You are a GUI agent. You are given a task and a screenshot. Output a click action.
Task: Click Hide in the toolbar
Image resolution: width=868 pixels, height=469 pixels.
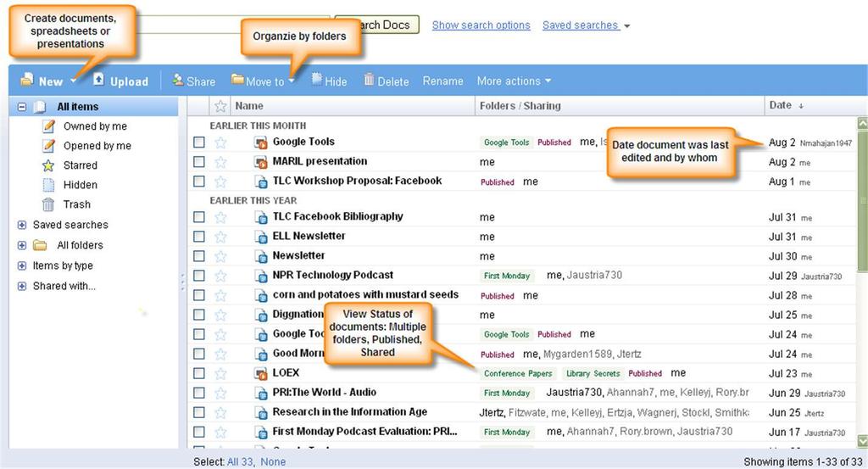click(330, 81)
